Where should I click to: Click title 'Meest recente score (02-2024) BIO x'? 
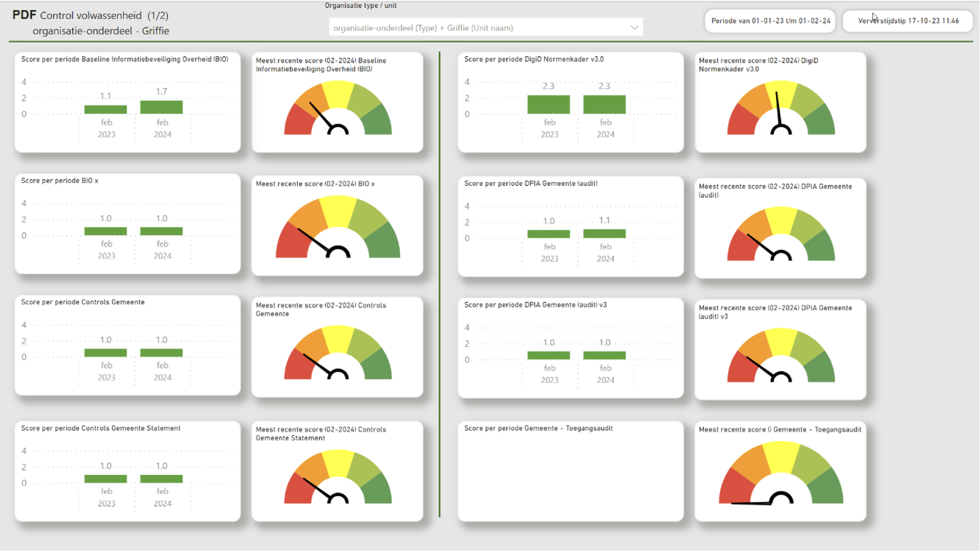pyautogui.click(x=315, y=184)
